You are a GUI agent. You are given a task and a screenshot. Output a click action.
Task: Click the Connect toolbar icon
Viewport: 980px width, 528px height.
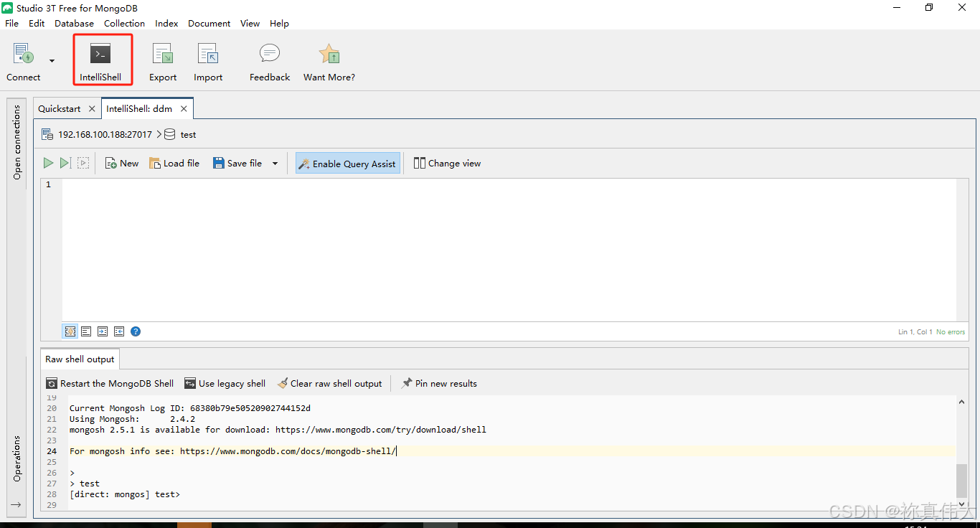point(24,60)
